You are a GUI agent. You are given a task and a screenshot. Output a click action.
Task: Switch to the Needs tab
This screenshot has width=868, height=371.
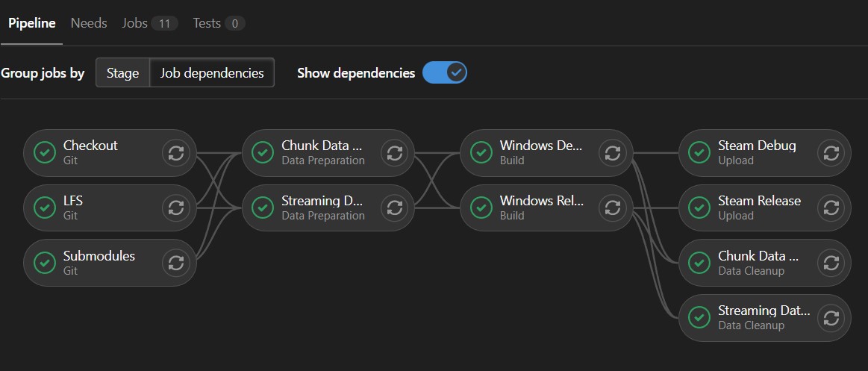click(x=89, y=23)
